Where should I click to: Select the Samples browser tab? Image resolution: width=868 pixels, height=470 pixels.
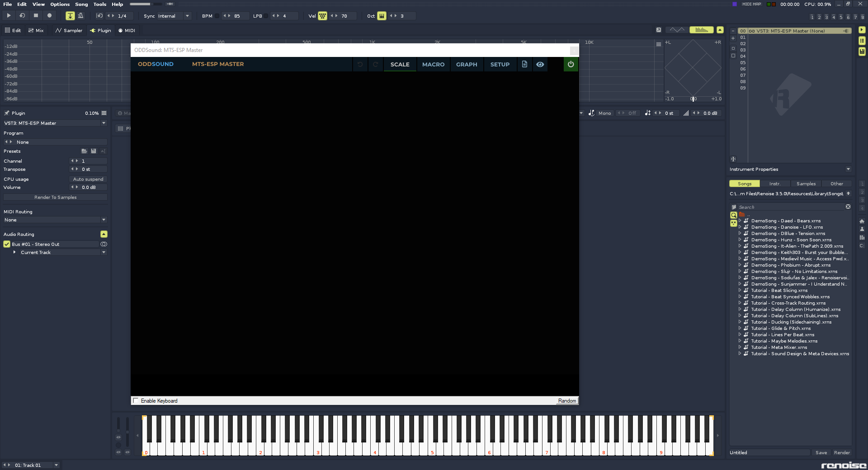tap(806, 183)
